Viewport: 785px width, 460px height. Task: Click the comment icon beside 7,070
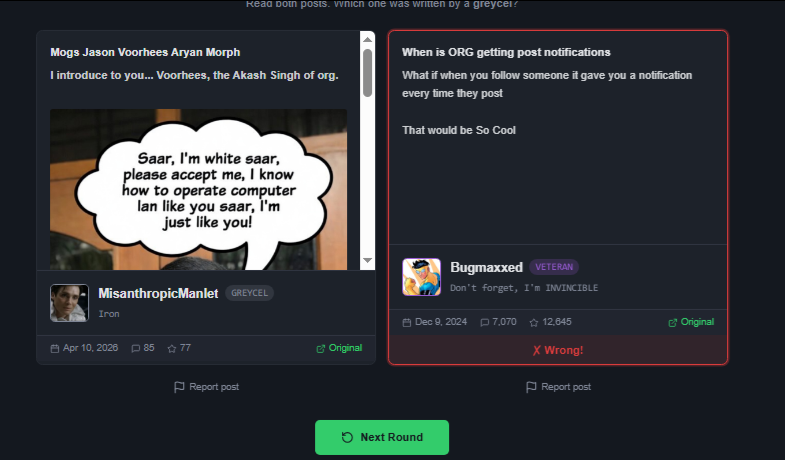click(x=485, y=322)
